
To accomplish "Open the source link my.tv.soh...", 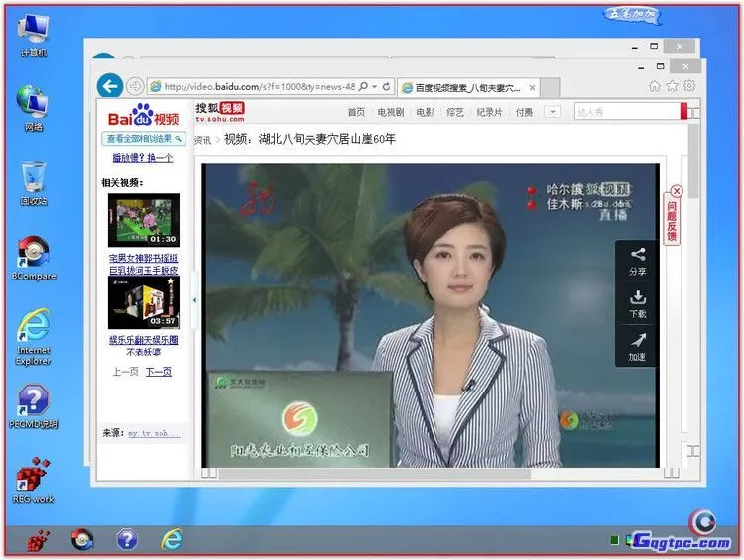I will pos(154,433).
